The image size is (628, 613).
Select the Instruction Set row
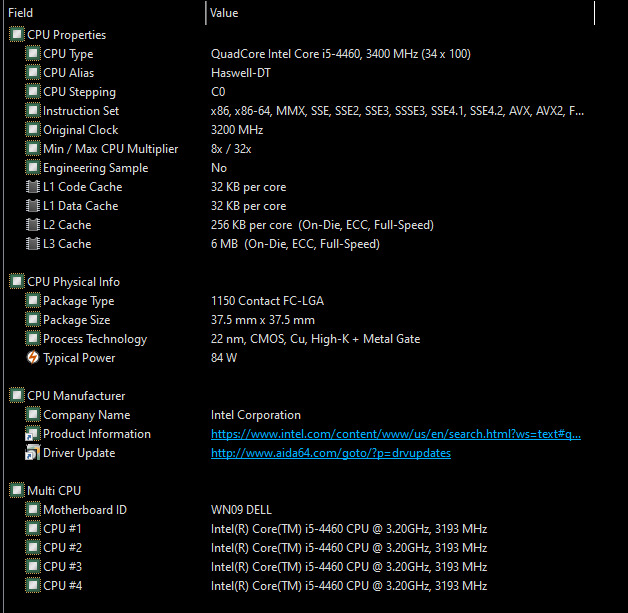[81, 111]
